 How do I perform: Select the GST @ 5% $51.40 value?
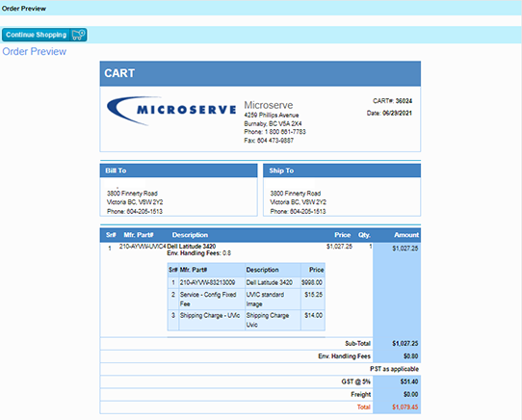(x=408, y=381)
